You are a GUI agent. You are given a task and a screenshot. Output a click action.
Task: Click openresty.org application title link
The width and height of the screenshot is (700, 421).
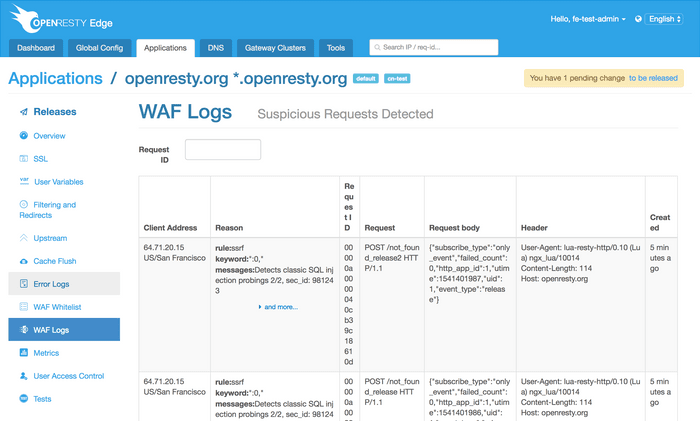pos(236,78)
